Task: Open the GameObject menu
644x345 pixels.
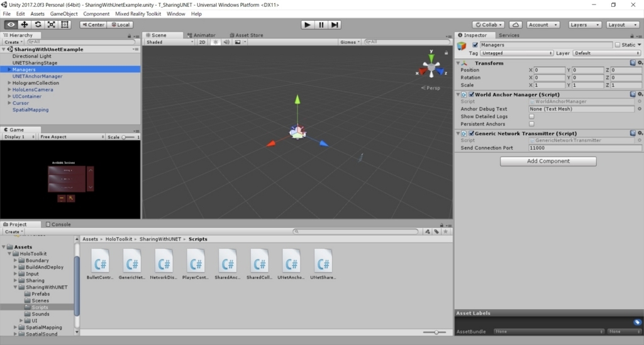Action: [x=64, y=14]
